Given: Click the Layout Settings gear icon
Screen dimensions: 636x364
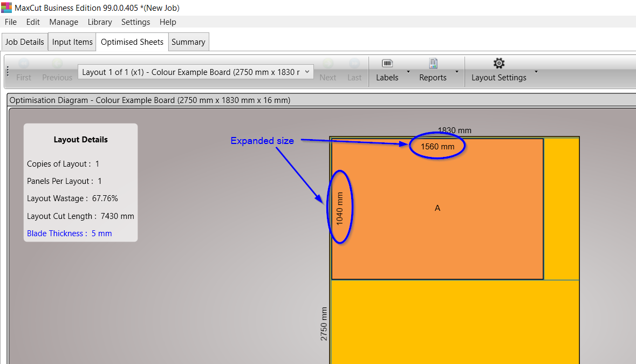Looking at the screenshot, I should pos(499,63).
